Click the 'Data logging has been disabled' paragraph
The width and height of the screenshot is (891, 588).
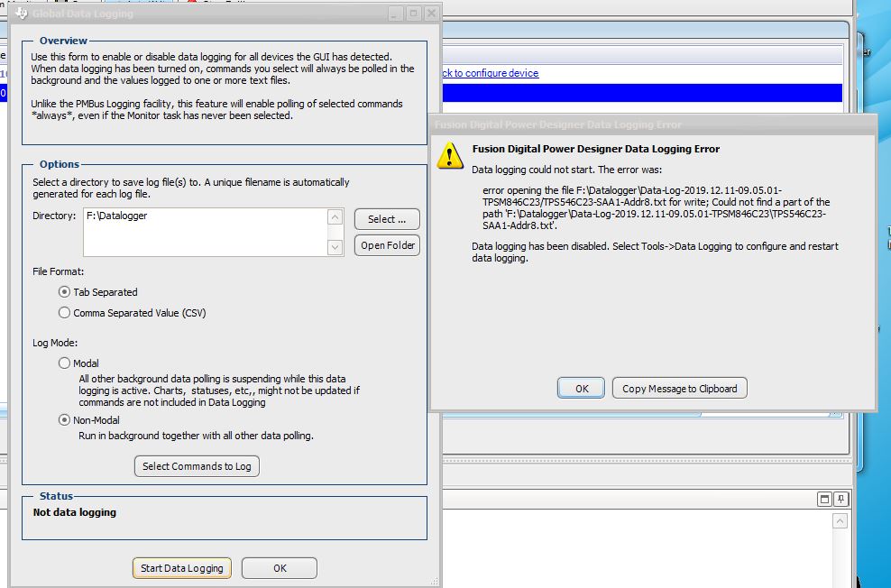(x=655, y=253)
